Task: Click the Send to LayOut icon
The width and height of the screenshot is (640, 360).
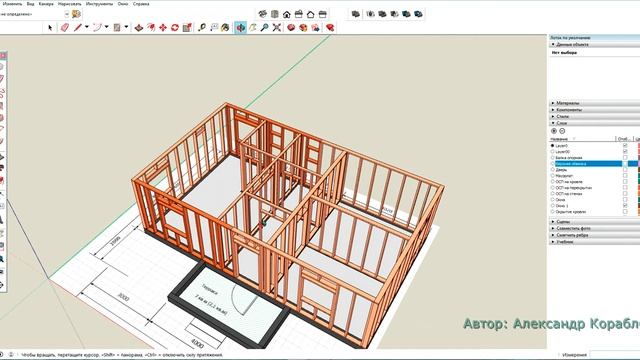Action: pyautogui.click(x=315, y=28)
